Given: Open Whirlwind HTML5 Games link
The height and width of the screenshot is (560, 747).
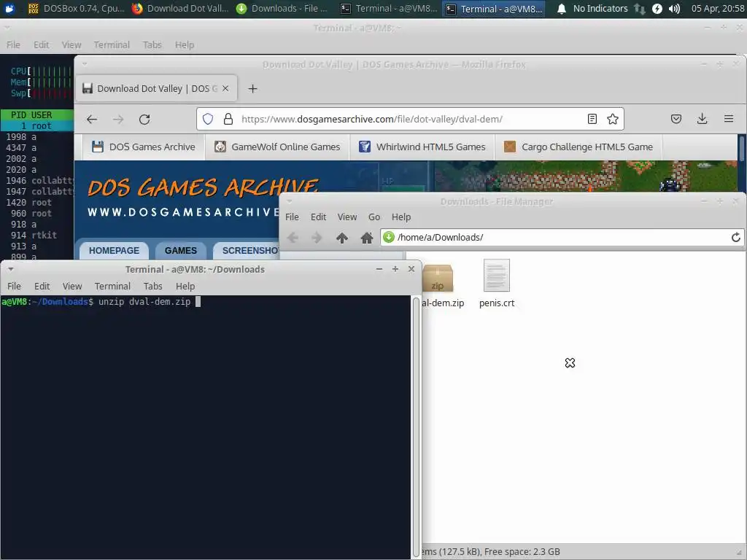Looking at the screenshot, I should pyautogui.click(x=422, y=147).
